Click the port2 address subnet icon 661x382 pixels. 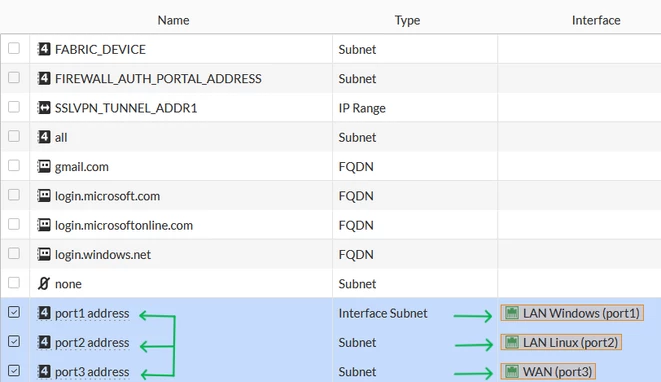[44, 342]
